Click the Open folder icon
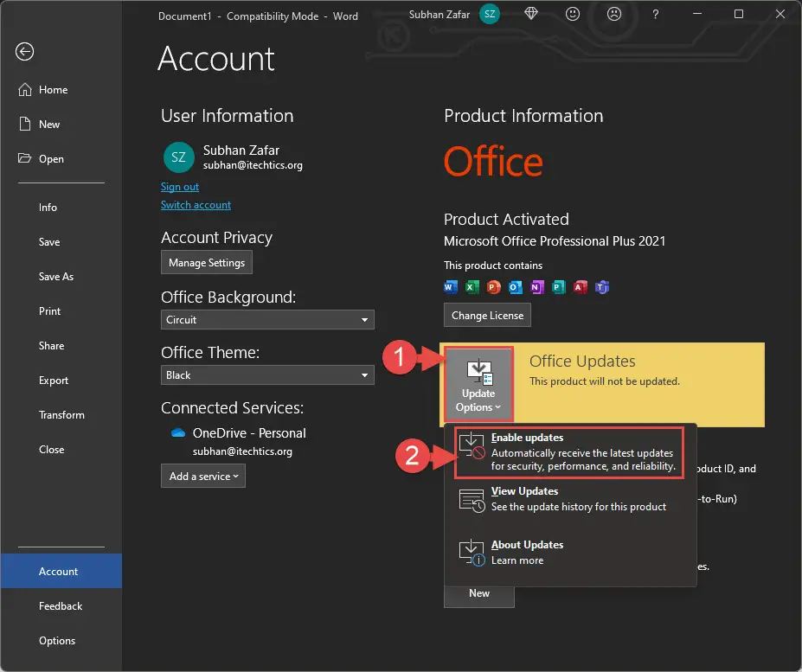 click(24, 158)
